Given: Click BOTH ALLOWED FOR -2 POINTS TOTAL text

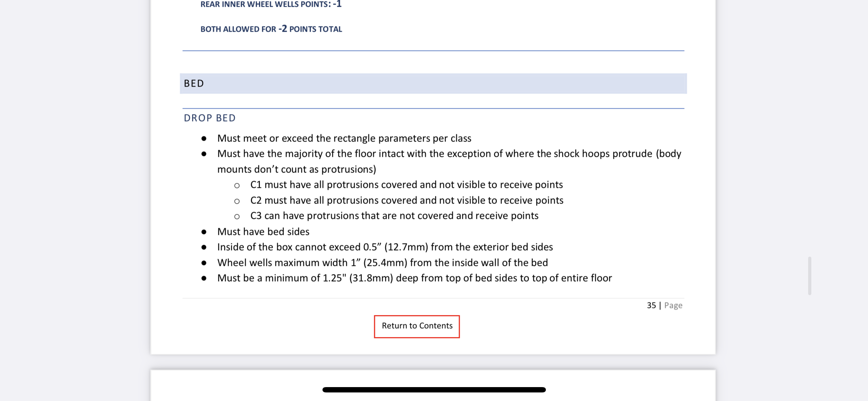Looking at the screenshot, I should [x=271, y=29].
